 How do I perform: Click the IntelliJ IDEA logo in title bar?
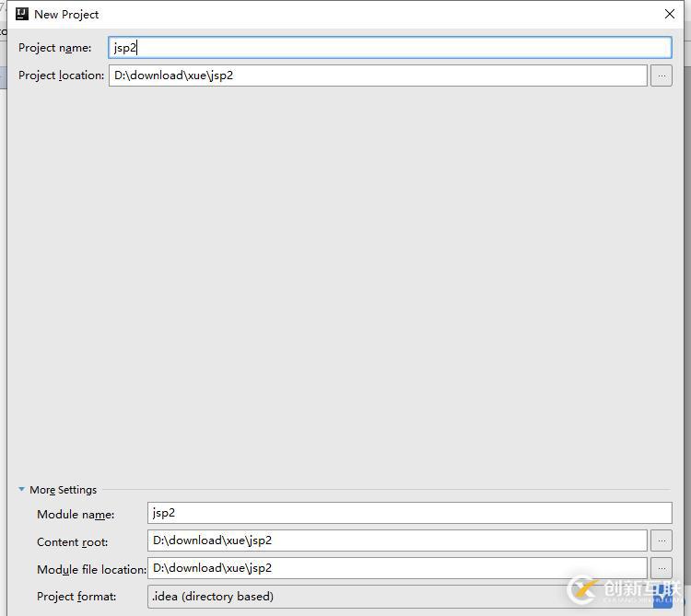[21, 14]
